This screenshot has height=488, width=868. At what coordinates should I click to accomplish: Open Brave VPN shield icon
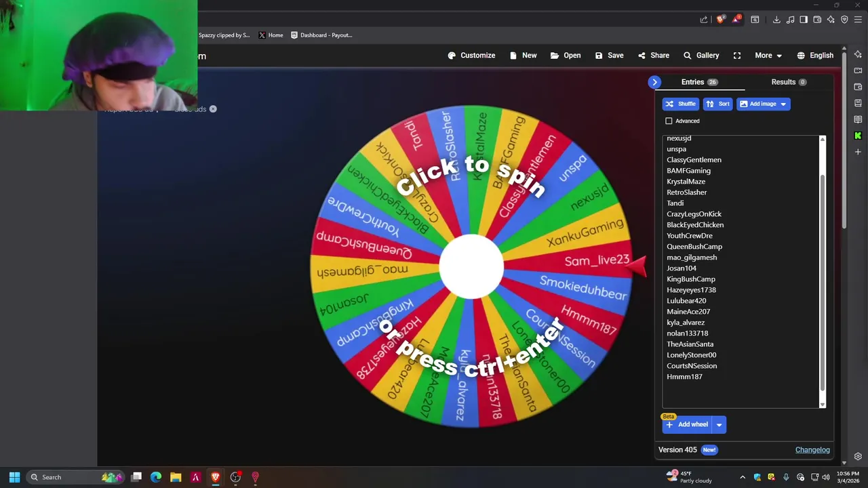point(844,20)
